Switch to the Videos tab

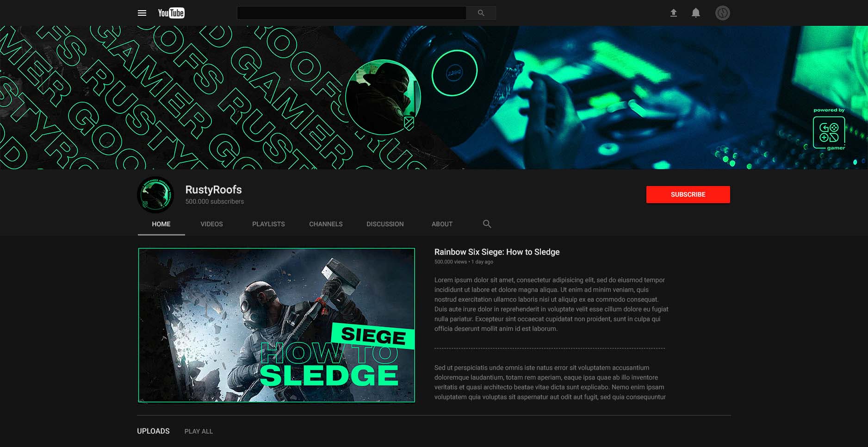(211, 224)
